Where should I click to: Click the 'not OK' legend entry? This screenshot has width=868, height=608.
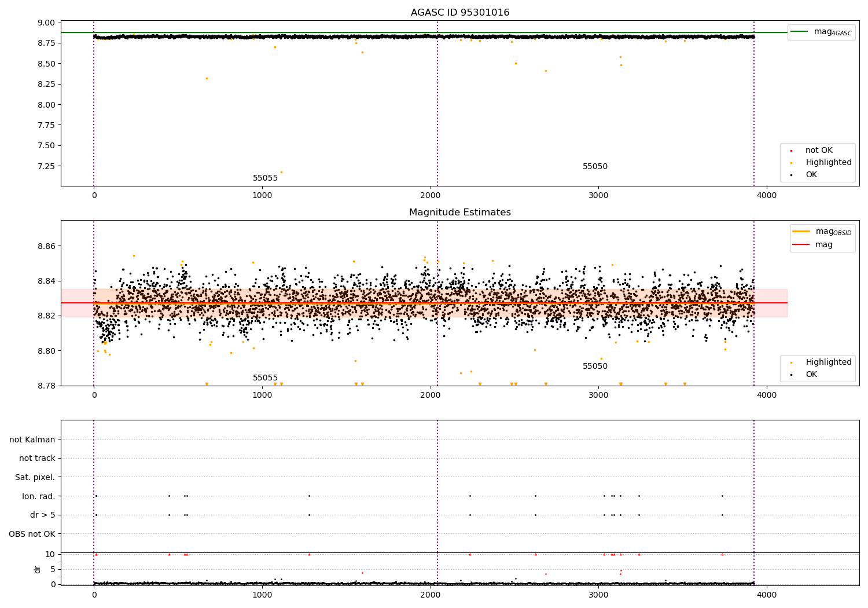(x=819, y=151)
